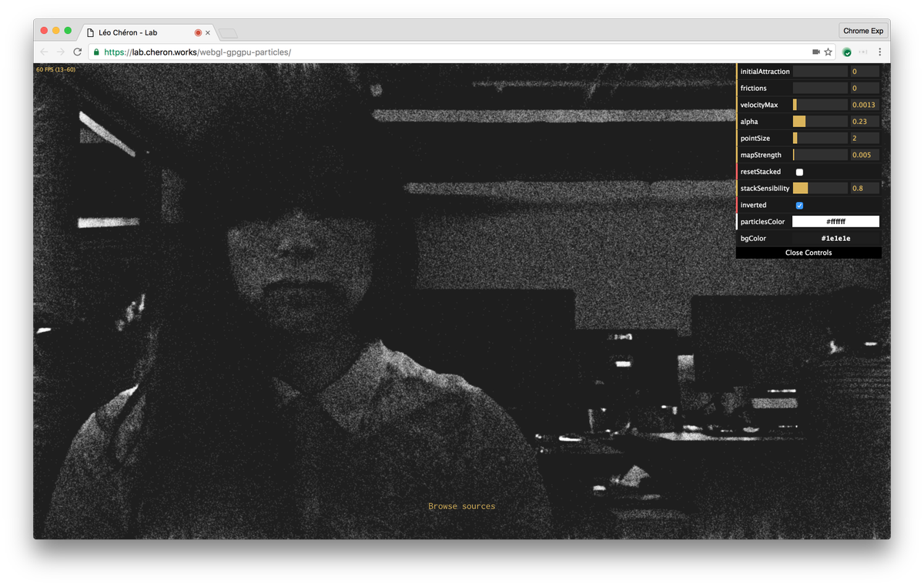Click the green extension icon
Screen dimensions: 924x587
847,52
